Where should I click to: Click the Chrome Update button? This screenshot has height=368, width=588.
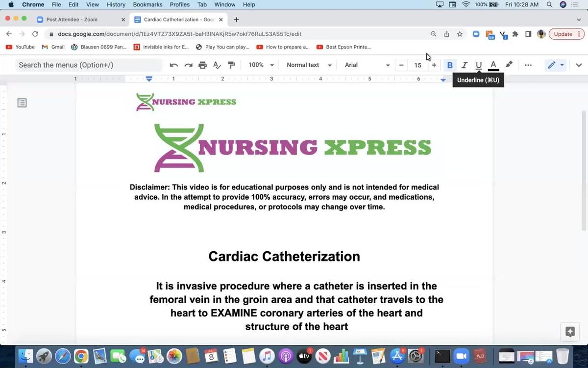point(566,34)
